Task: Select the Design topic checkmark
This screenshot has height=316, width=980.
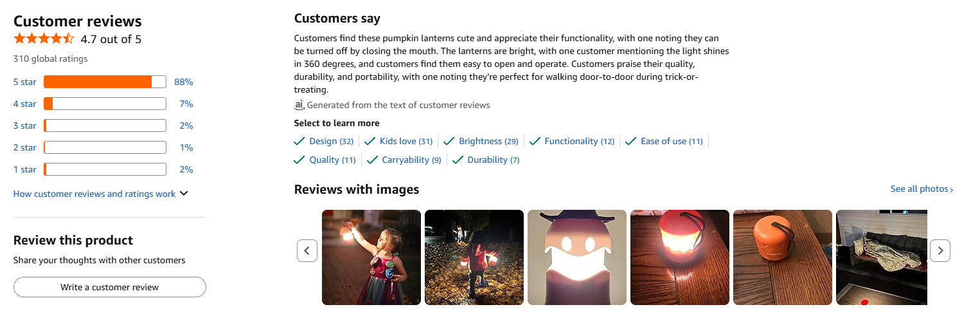Action: 299,141
